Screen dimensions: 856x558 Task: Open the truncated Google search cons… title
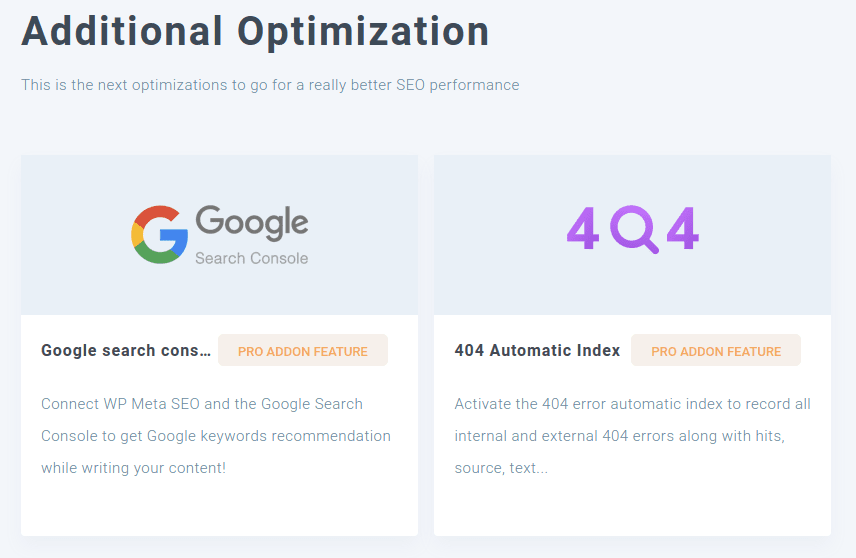[x=126, y=351]
